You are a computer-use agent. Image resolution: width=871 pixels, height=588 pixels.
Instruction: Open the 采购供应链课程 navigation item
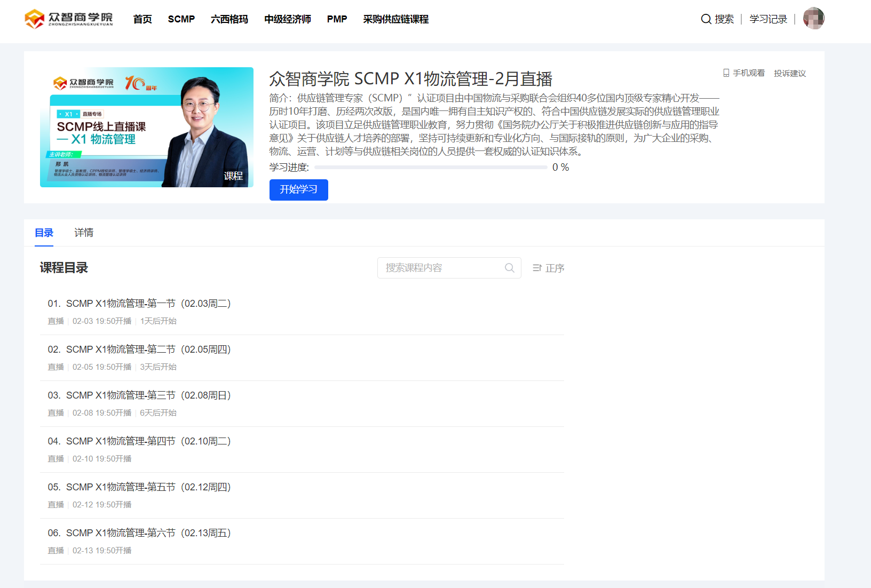click(396, 19)
